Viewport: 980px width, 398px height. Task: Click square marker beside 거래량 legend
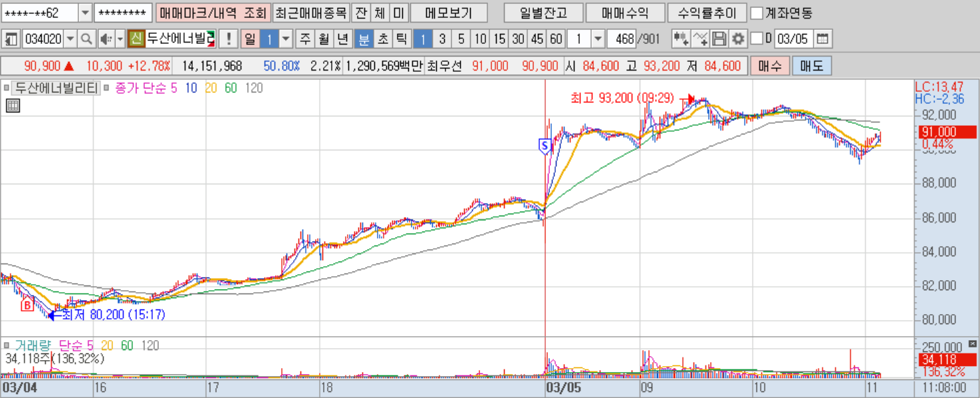[7, 345]
